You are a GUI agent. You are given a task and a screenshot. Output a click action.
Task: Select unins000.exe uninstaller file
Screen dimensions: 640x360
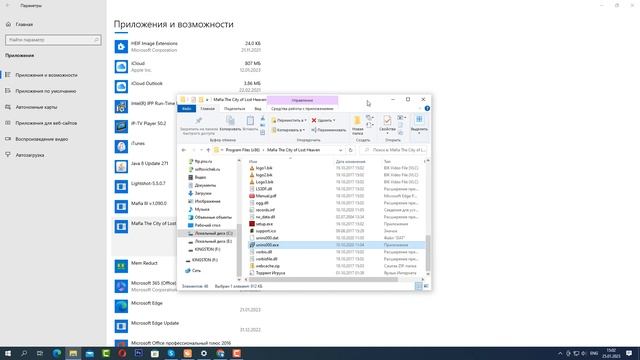click(x=267, y=245)
